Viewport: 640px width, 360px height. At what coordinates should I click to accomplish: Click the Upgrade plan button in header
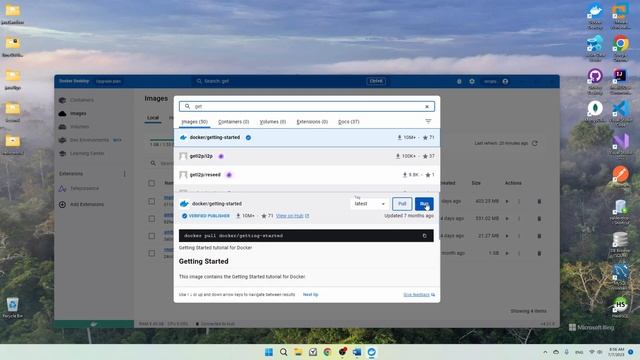109,81
